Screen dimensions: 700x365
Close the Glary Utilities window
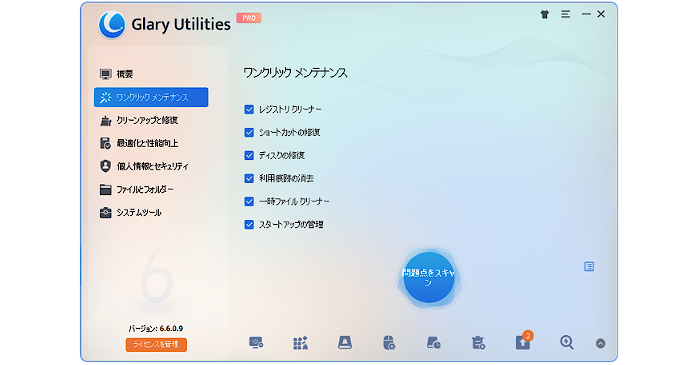pos(601,14)
